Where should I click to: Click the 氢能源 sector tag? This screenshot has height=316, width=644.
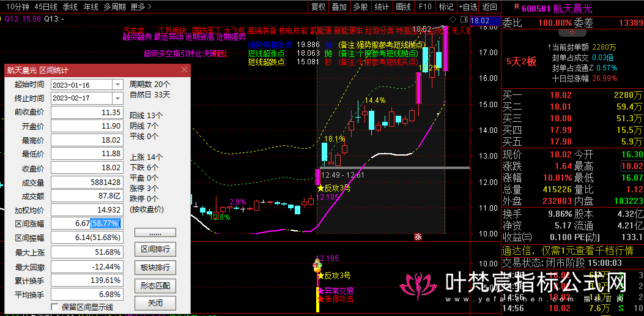[x=319, y=31]
